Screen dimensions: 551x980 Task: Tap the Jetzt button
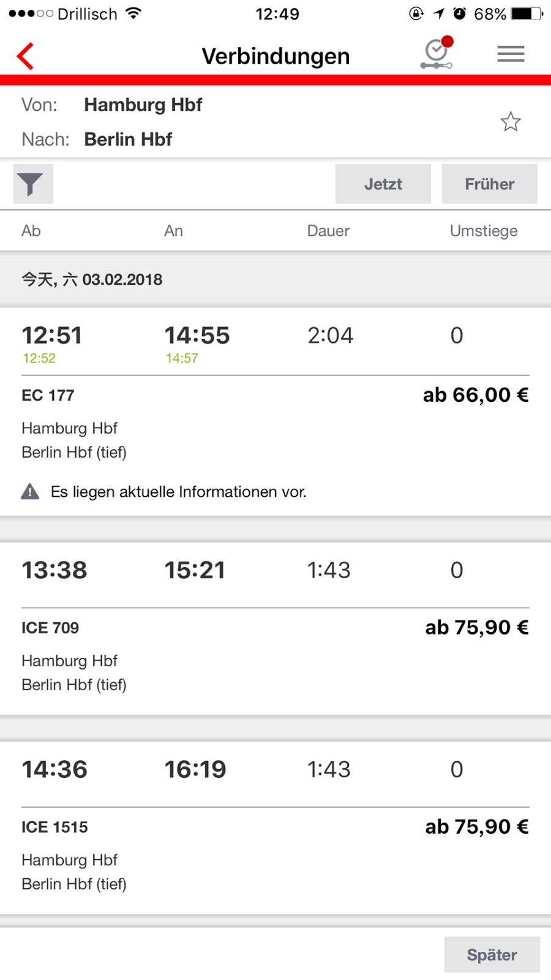[x=383, y=184]
